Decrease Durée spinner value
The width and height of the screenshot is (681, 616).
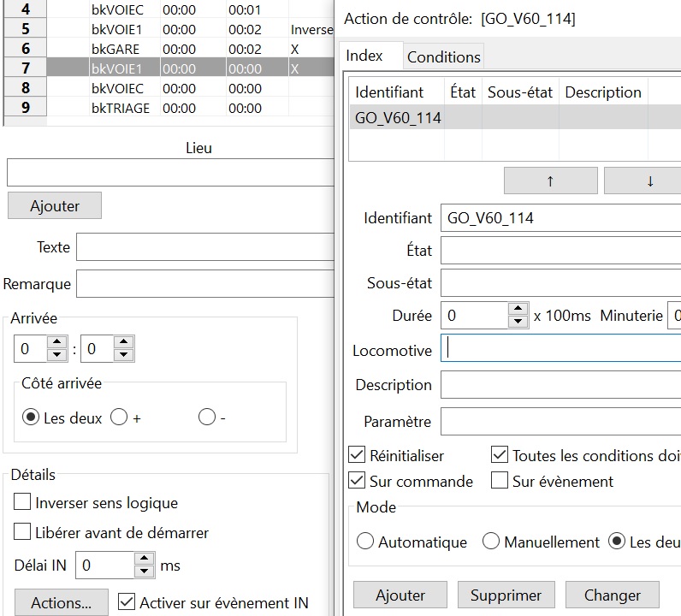(518, 322)
